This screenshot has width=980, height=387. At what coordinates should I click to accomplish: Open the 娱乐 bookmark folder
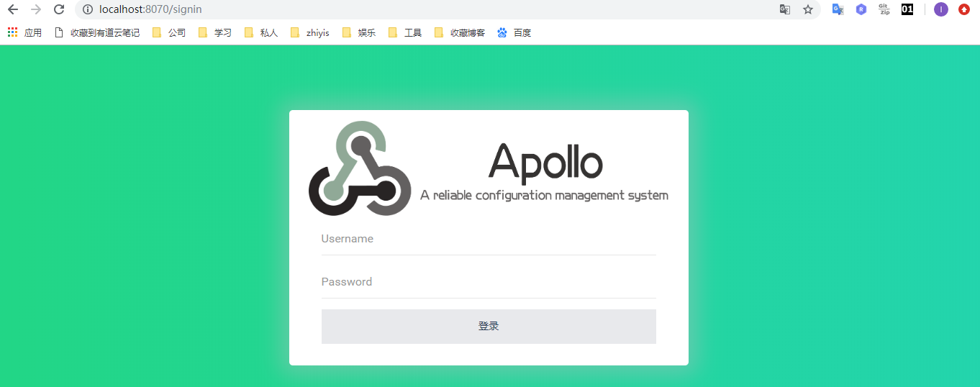[359, 32]
